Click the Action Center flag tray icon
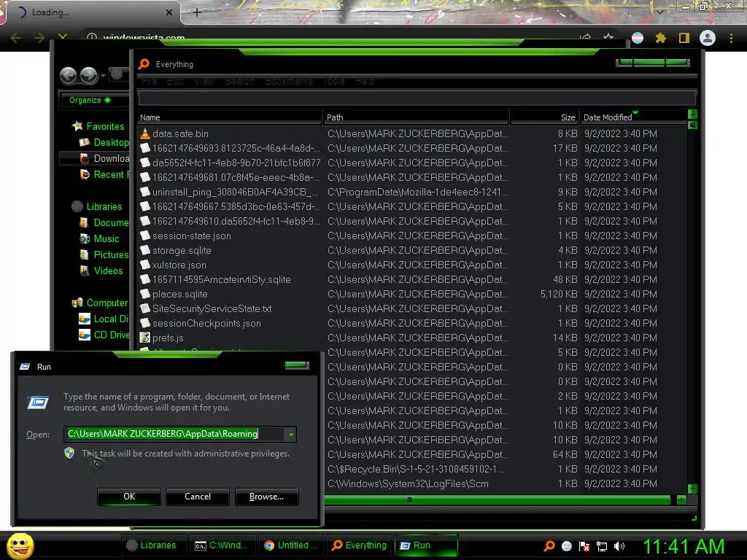Viewport: 747px width, 560px height. 584,546
